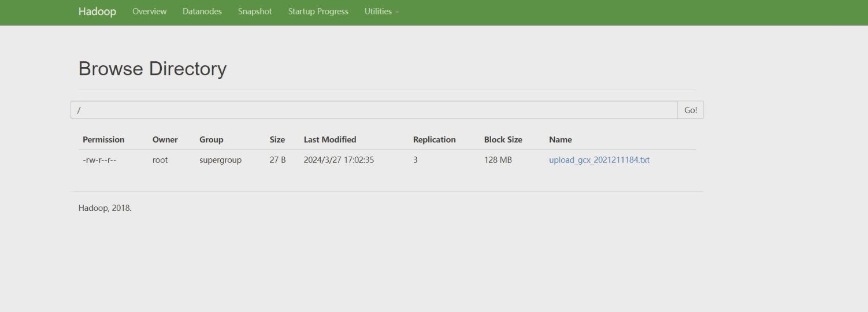Click the Hadoop brand logo
This screenshot has height=312, width=868.
pyautogui.click(x=97, y=12)
